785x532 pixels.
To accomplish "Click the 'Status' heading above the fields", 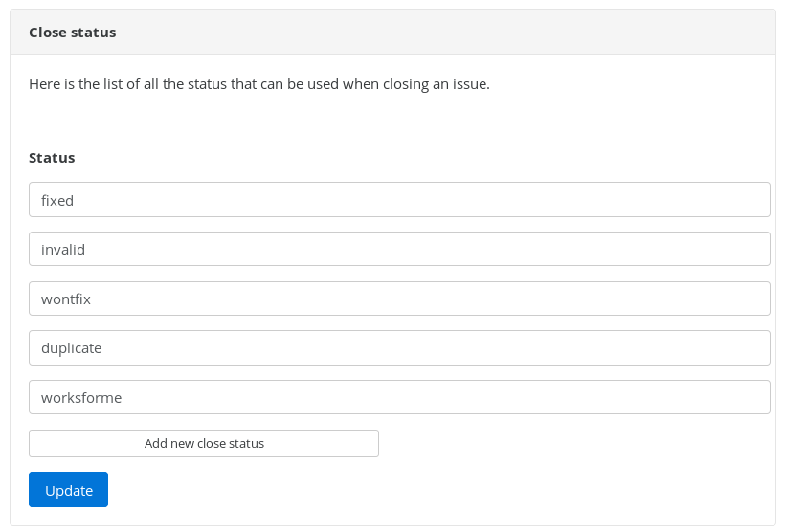I will point(52,157).
